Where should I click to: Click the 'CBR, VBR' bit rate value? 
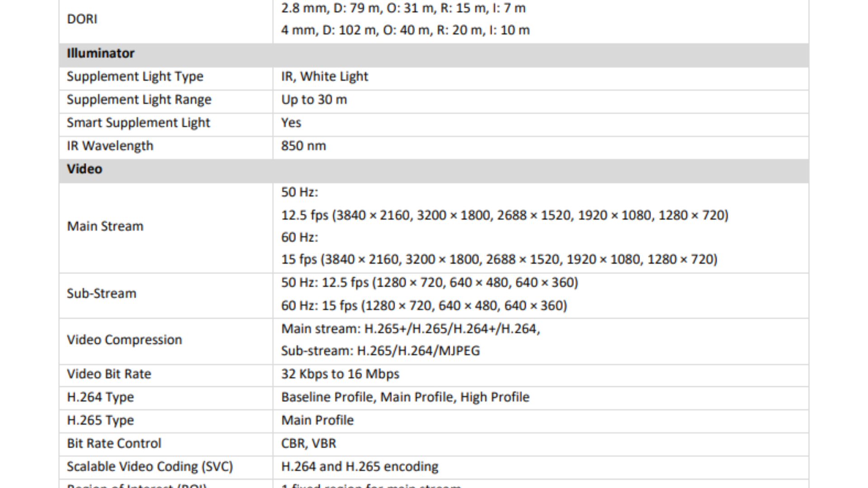click(x=308, y=443)
